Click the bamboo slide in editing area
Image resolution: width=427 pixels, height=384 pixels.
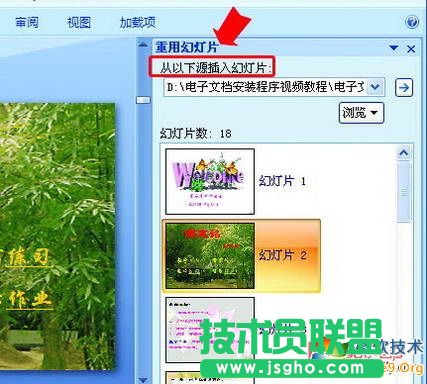coord(57,236)
